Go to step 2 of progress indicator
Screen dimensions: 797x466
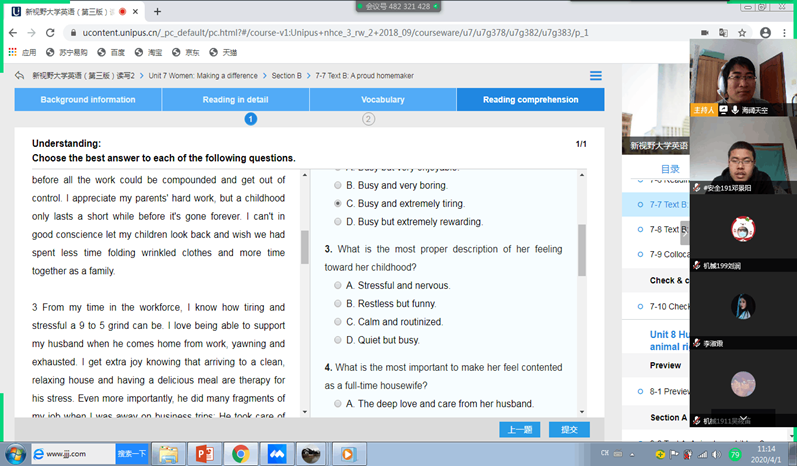pyautogui.click(x=368, y=119)
